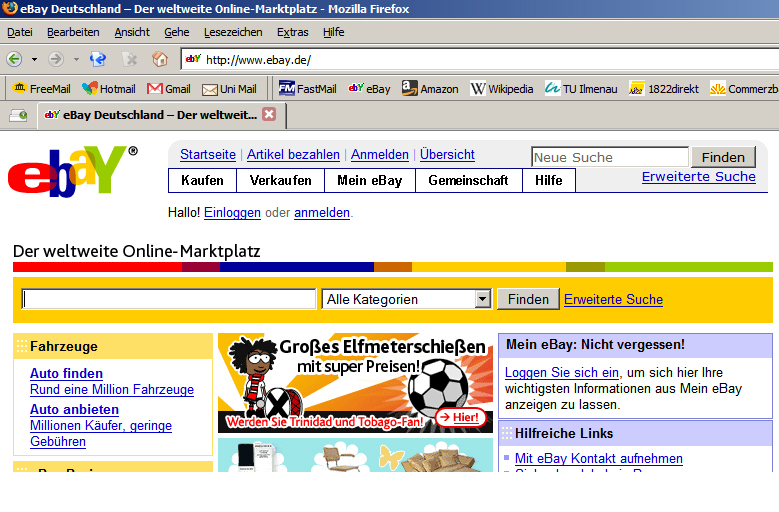Open the Back history dropdown arrow
This screenshot has width=779, height=512.
[34, 59]
